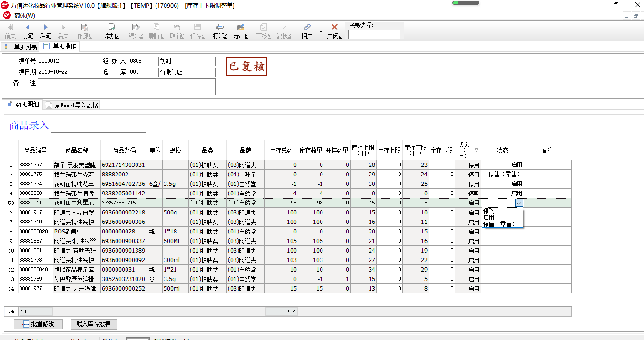The image size is (644, 340).
Task: Switch to the 单据列表 tab
Action: (x=21, y=47)
